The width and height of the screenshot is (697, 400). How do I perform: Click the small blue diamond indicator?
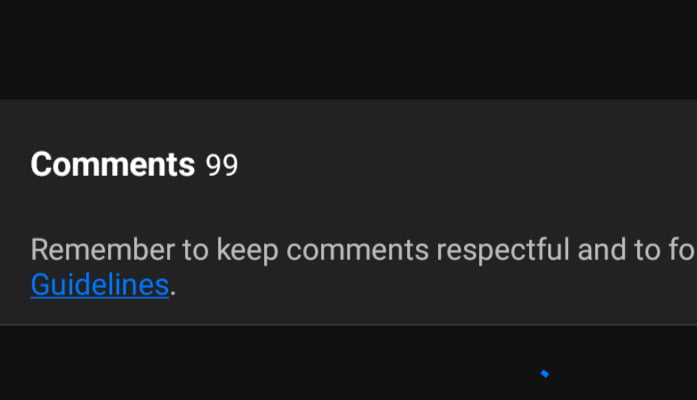pyautogui.click(x=545, y=374)
